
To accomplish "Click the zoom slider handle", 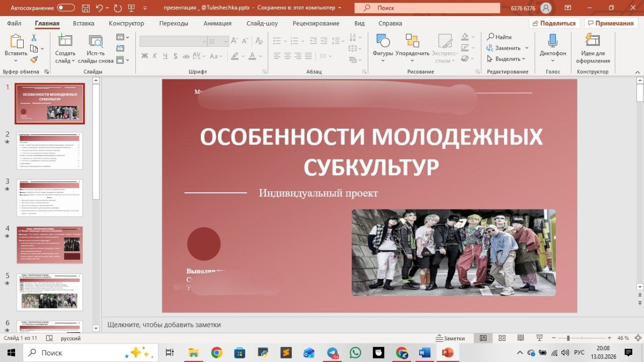I will pyautogui.click(x=568, y=338).
